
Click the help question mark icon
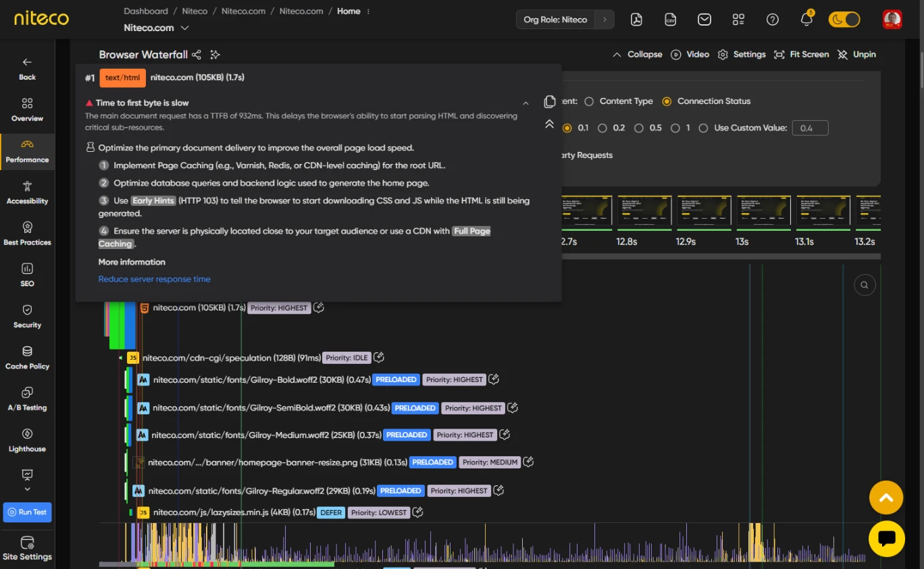tap(773, 20)
